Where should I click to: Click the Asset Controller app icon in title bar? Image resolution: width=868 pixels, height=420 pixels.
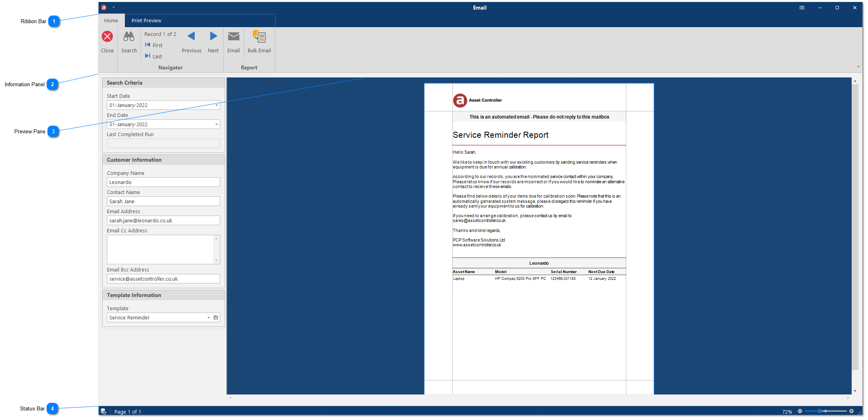pyautogui.click(x=104, y=8)
